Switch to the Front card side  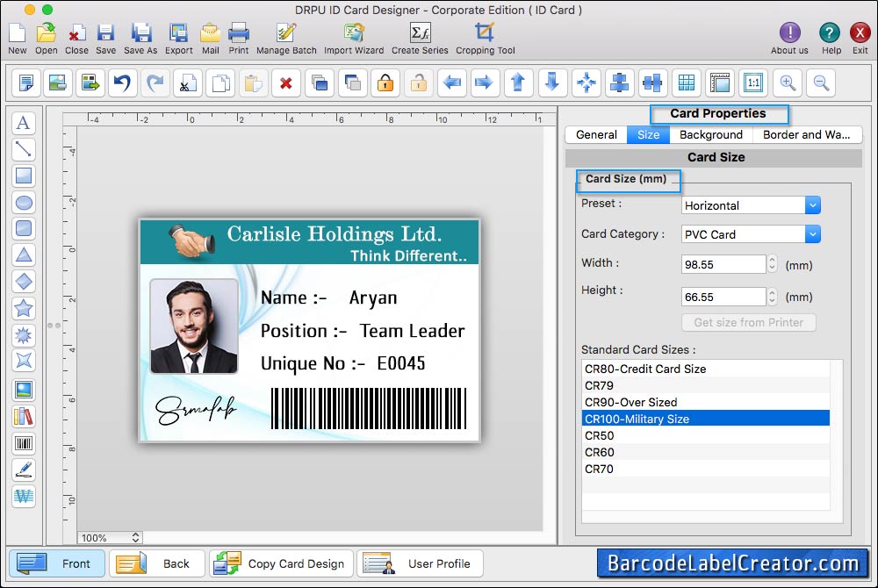click(x=57, y=563)
